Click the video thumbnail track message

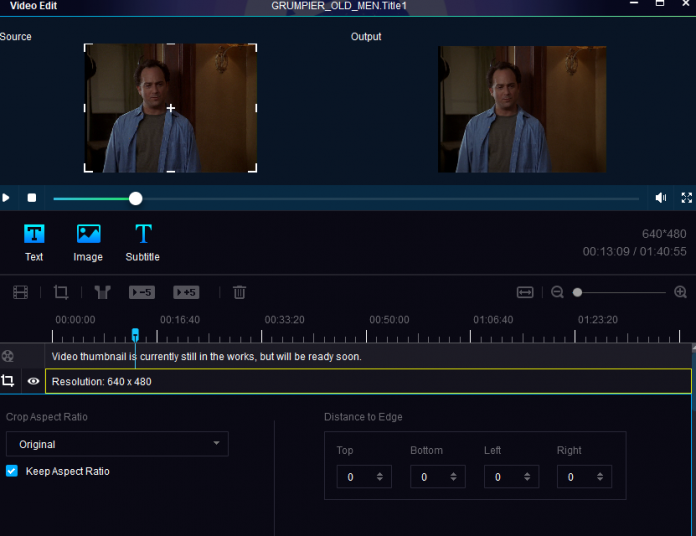click(206, 356)
